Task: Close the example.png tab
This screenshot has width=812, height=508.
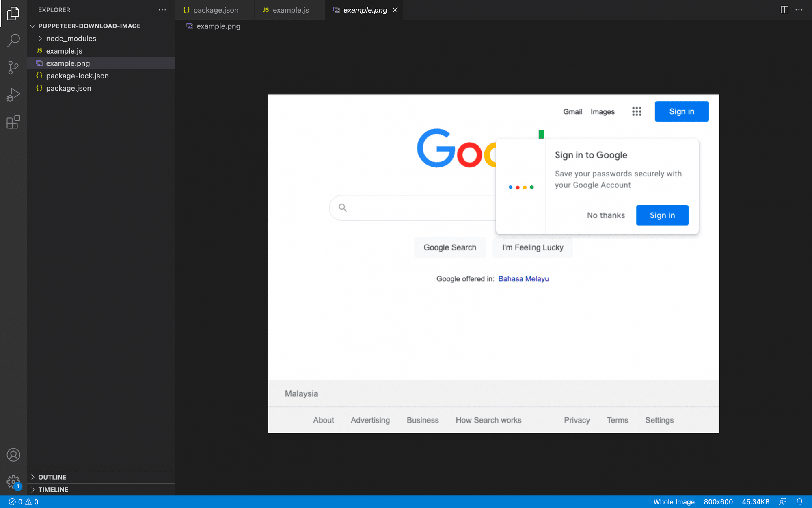Action: [x=395, y=10]
